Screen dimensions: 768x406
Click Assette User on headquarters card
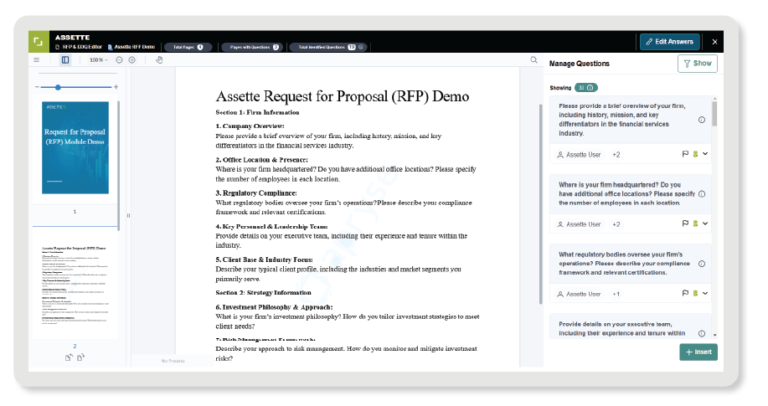coord(579,224)
